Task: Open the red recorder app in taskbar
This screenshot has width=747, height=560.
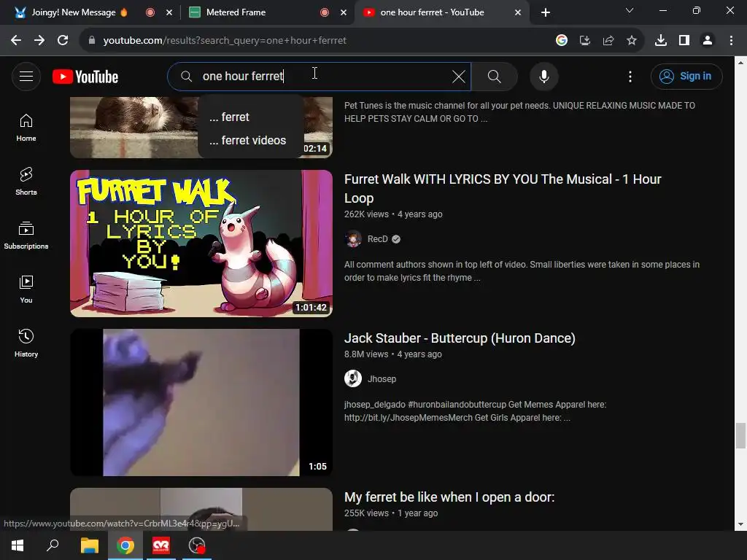Action: [161, 545]
